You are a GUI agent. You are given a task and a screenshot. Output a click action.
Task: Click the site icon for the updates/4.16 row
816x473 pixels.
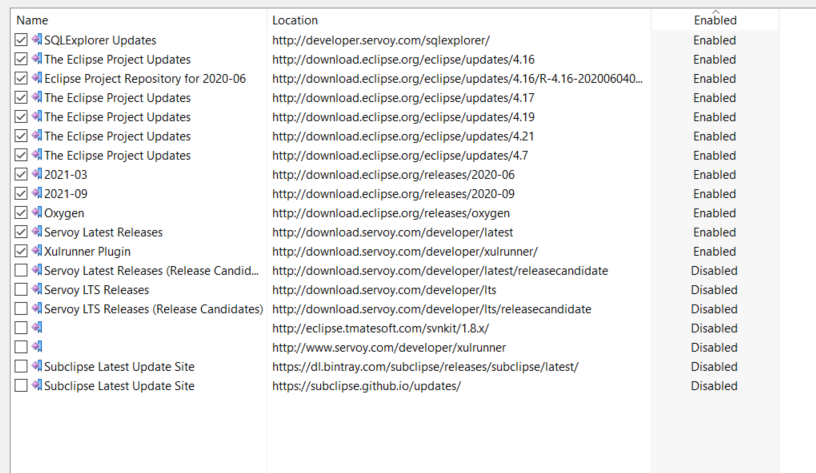36,59
